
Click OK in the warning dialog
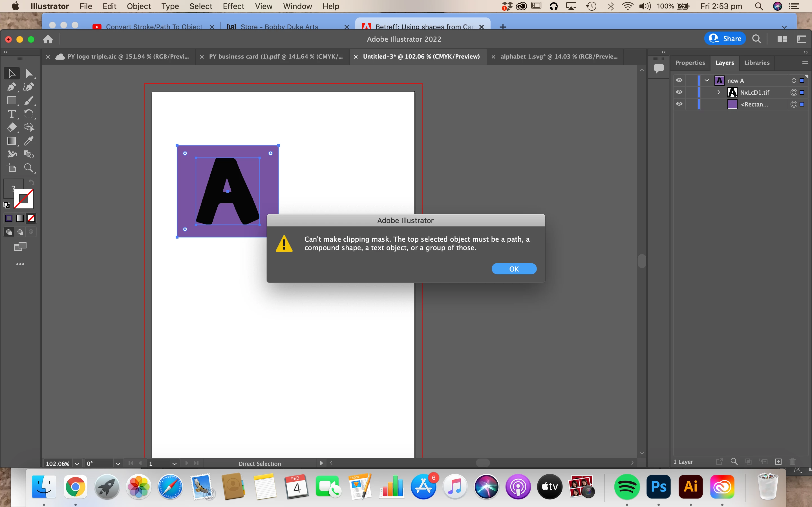pyautogui.click(x=514, y=269)
